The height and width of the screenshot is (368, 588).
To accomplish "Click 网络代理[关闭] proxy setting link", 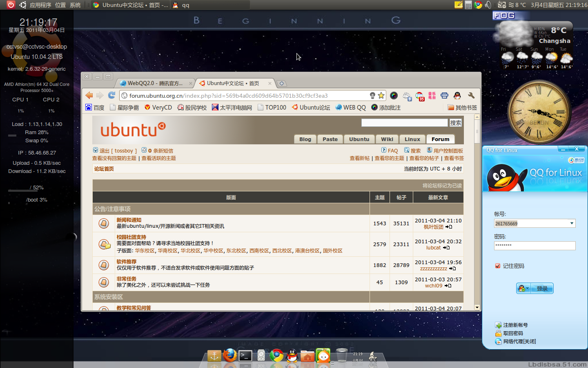I will pos(519,341).
